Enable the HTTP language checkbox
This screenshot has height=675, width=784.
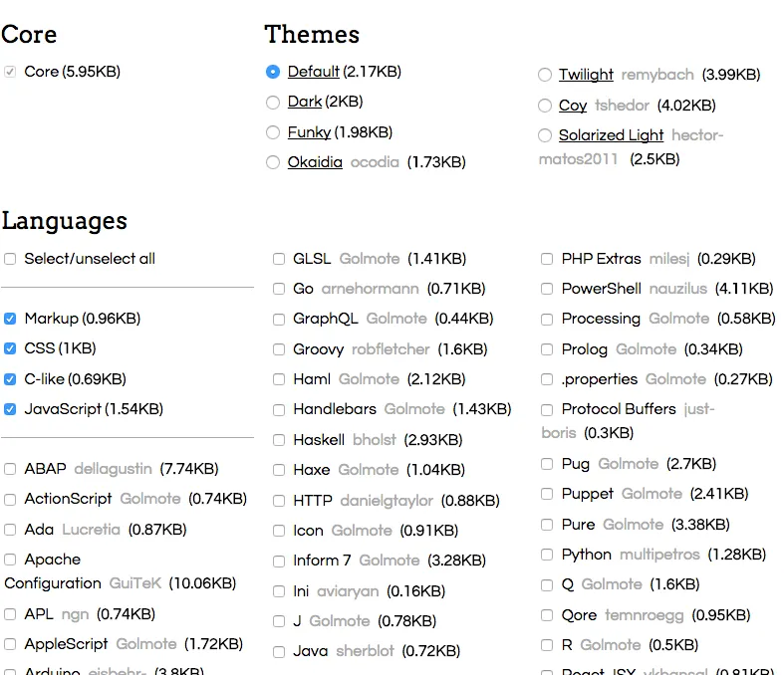(x=279, y=501)
